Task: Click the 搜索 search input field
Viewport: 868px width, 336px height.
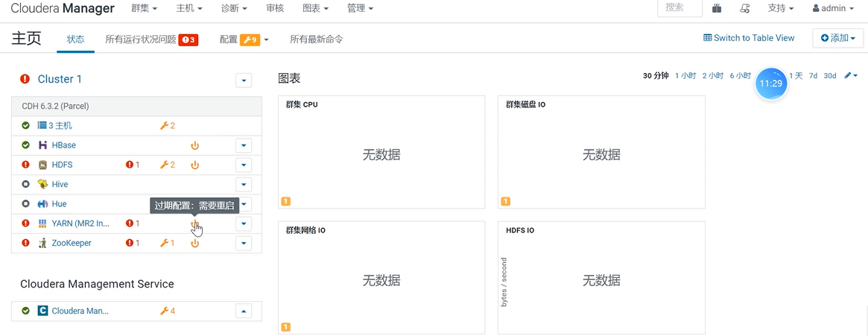Action: pyautogui.click(x=679, y=7)
